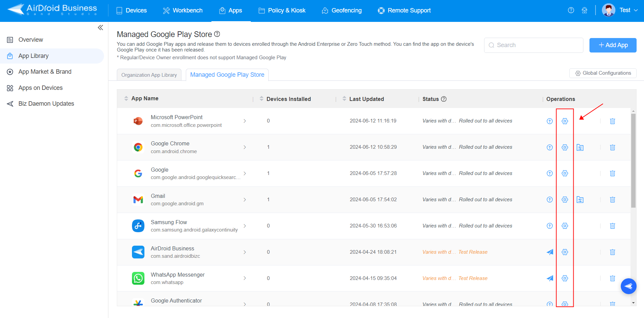Delete the Google Chrome app entry
This screenshot has width=644, height=318.
coord(612,147)
